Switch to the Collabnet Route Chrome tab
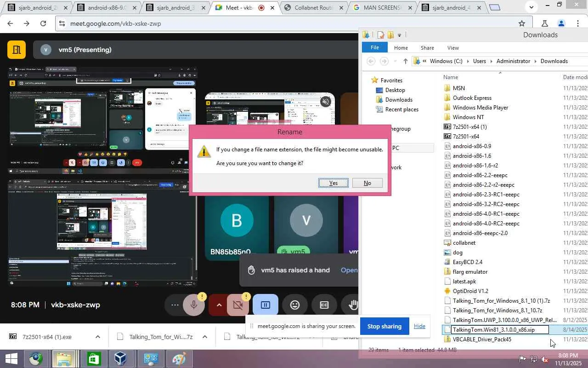 pos(314,7)
